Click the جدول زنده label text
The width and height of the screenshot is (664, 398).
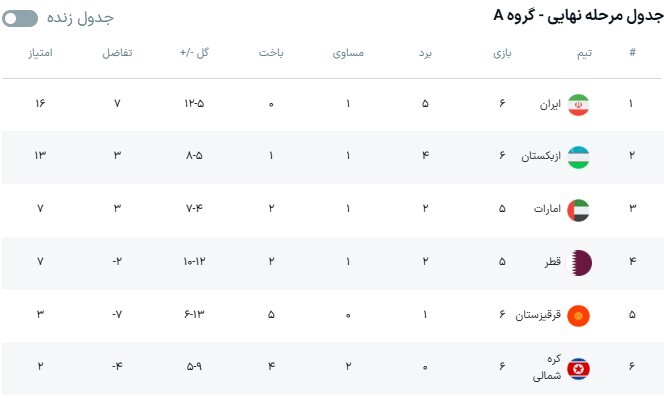[x=80, y=18]
